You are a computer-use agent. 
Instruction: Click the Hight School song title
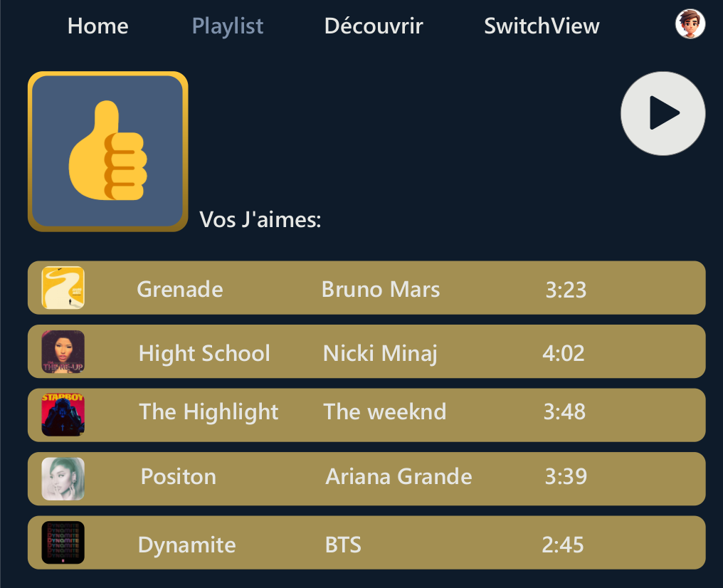(x=204, y=353)
